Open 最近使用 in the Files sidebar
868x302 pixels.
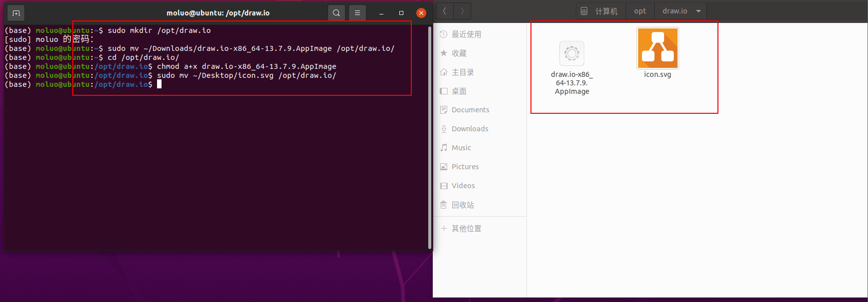tap(480, 34)
